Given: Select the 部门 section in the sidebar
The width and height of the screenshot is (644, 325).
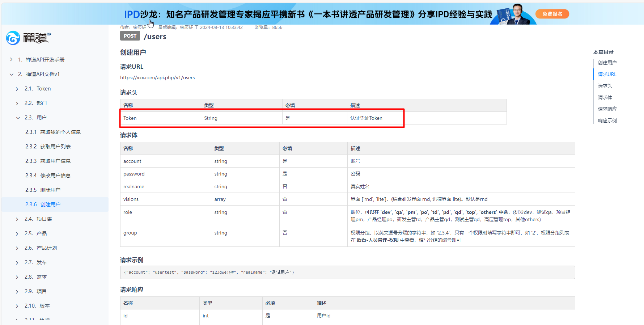Looking at the screenshot, I should point(42,103).
